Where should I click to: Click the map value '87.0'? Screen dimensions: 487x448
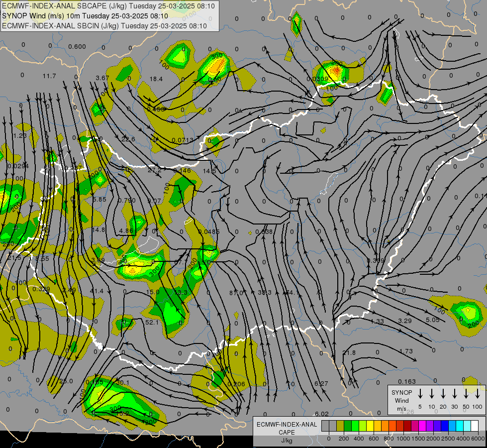coord(236,293)
